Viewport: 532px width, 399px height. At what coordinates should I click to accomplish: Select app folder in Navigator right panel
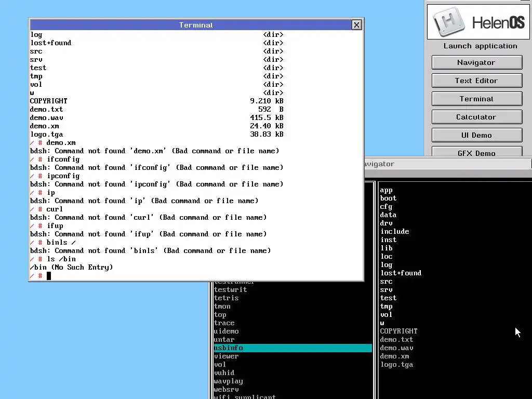click(x=386, y=190)
